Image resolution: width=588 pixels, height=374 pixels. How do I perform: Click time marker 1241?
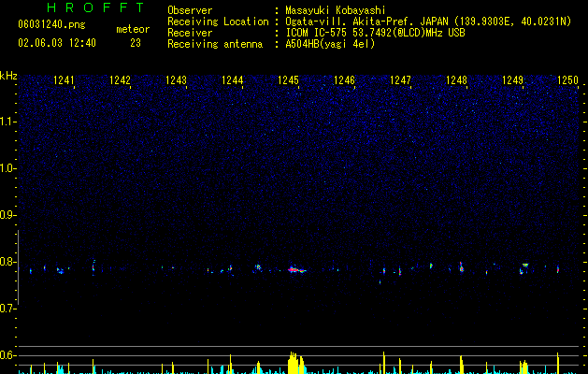(64, 80)
